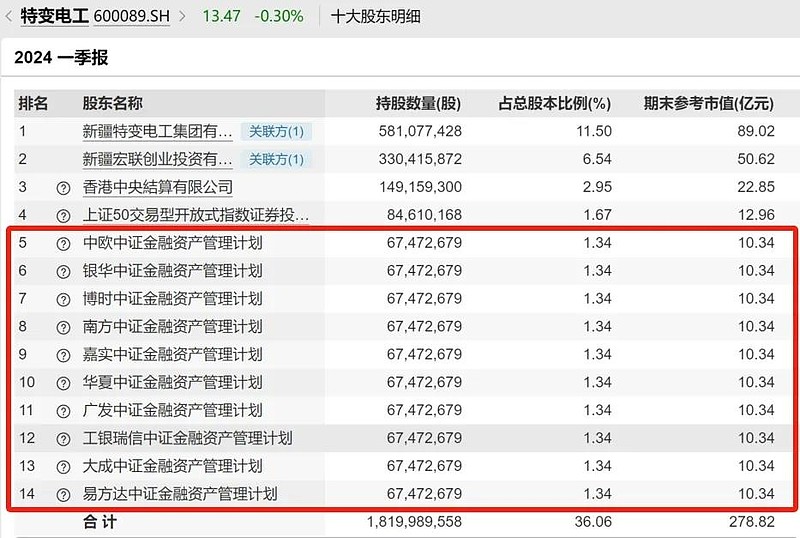Select shareholder 易方达中证金融资产管理计划
The width and height of the screenshot is (800, 538).
(x=180, y=494)
